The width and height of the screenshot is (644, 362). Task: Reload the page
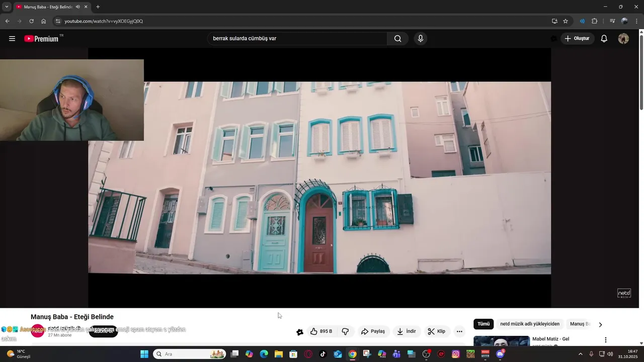[x=31, y=21]
